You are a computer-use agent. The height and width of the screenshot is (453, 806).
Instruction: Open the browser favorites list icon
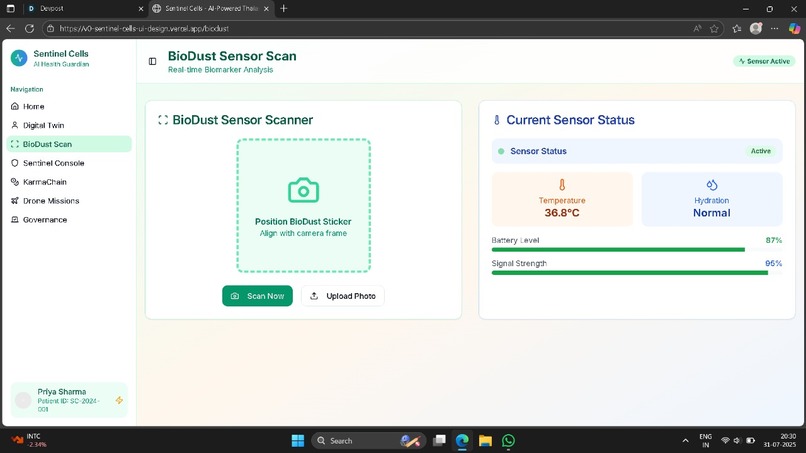pyautogui.click(x=737, y=29)
